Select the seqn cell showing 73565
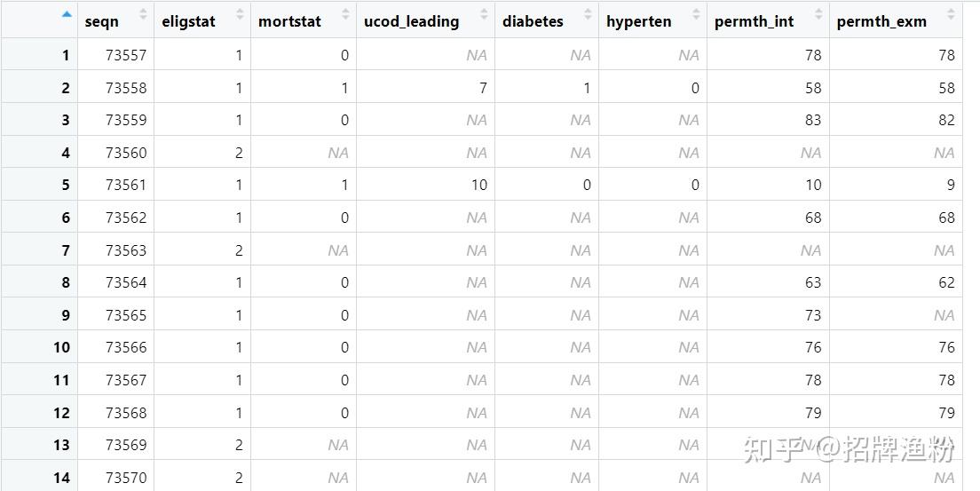 [x=126, y=315]
